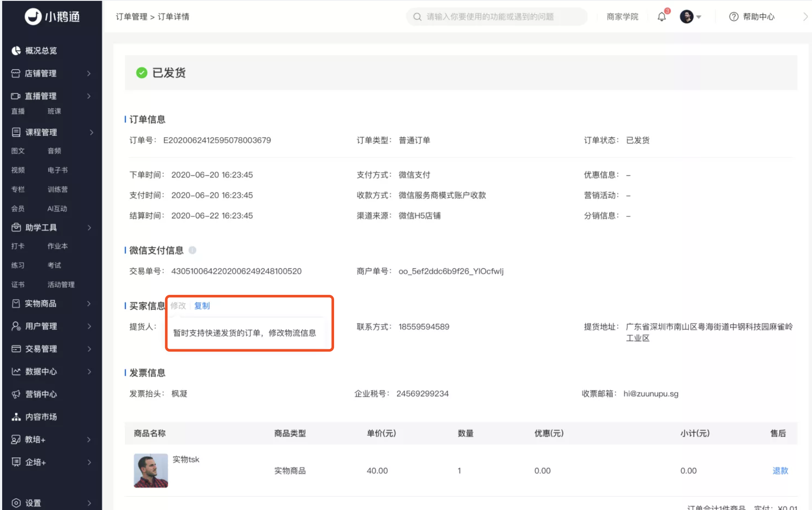
Task: Click the 营销中心 megaphone icon
Action: click(16, 394)
